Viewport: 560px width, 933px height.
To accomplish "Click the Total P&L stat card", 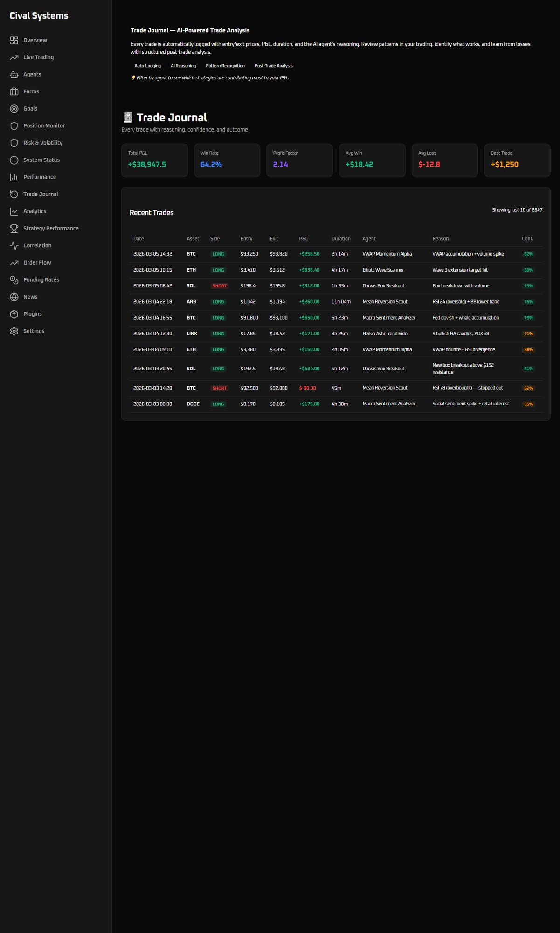I will [x=154, y=160].
